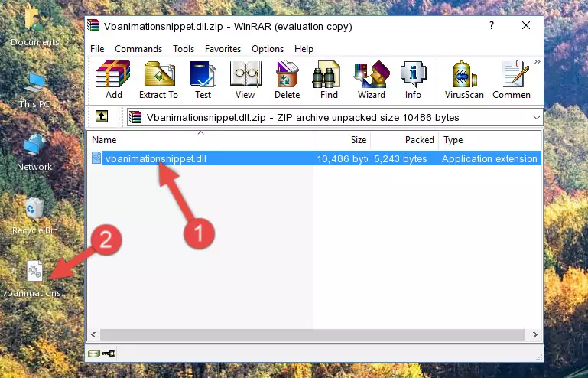The height and width of the screenshot is (378, 588).
Task: Select the This PC desktop icon
Action: [x=34, y=90]
